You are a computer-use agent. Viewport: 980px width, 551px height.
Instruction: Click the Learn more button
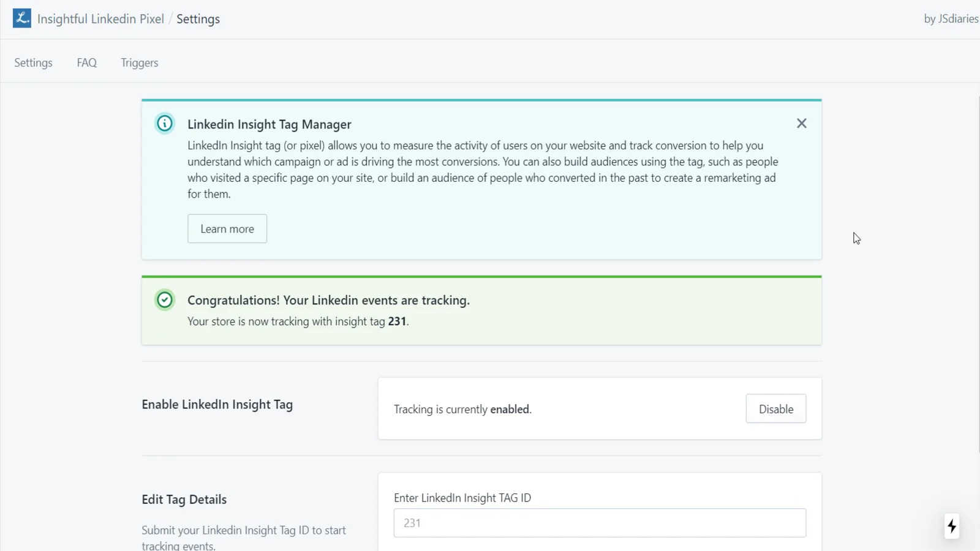coord(227,228)
